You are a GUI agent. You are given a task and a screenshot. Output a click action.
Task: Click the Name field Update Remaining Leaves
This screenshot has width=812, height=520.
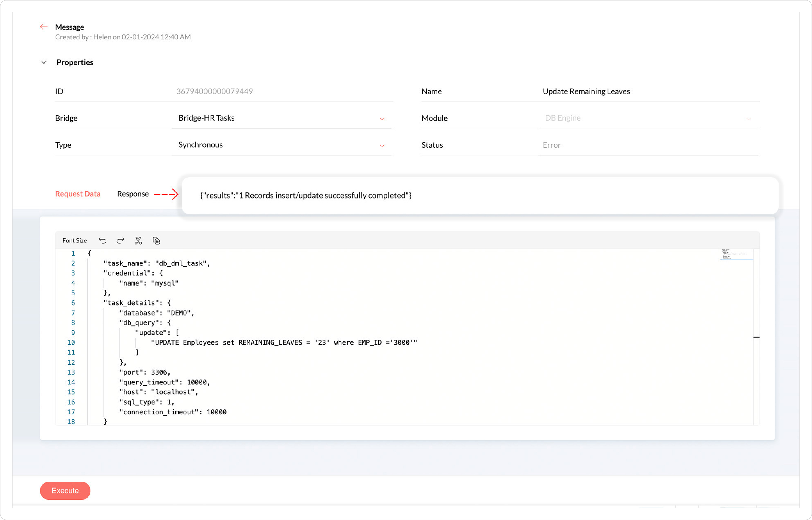(586, 91)
